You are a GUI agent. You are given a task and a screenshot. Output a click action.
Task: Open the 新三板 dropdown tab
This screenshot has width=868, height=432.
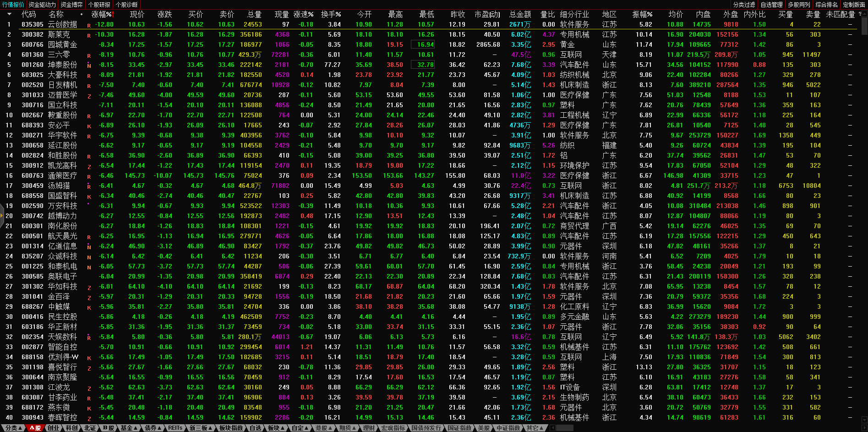click(x=201, y=428)
